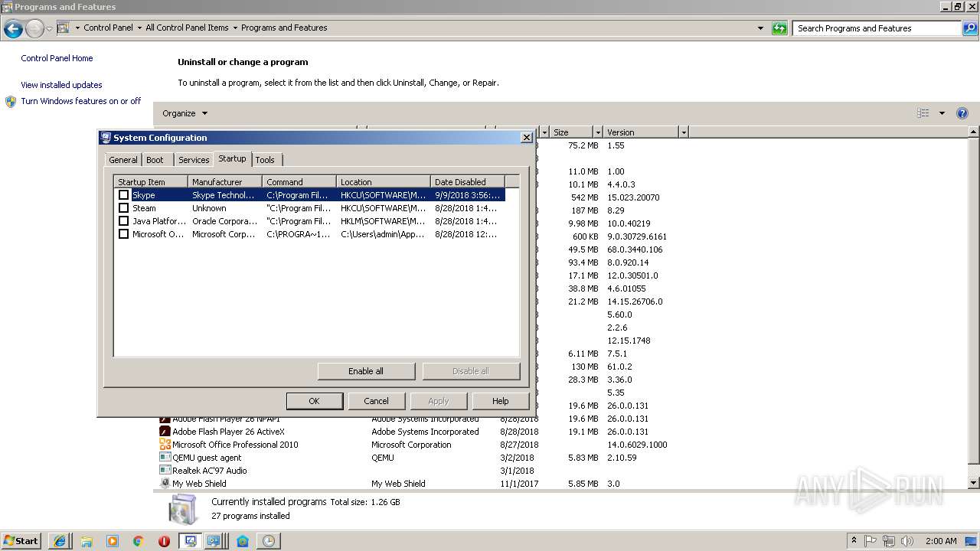Click the QEMU guest agent program icon
The height and width of the screenshot is (551, 980).
(165, 458)
